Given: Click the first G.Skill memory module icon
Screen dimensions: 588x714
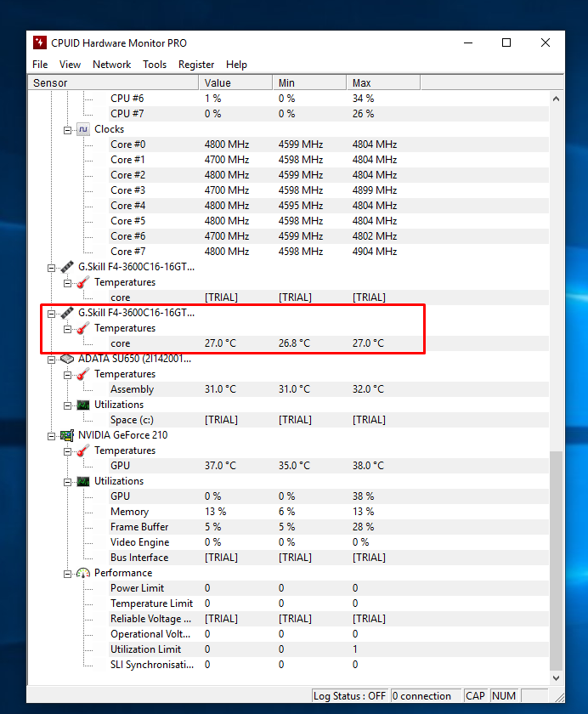Looking at the screenshot, I should pyautogui.click(x=67, y=267).
